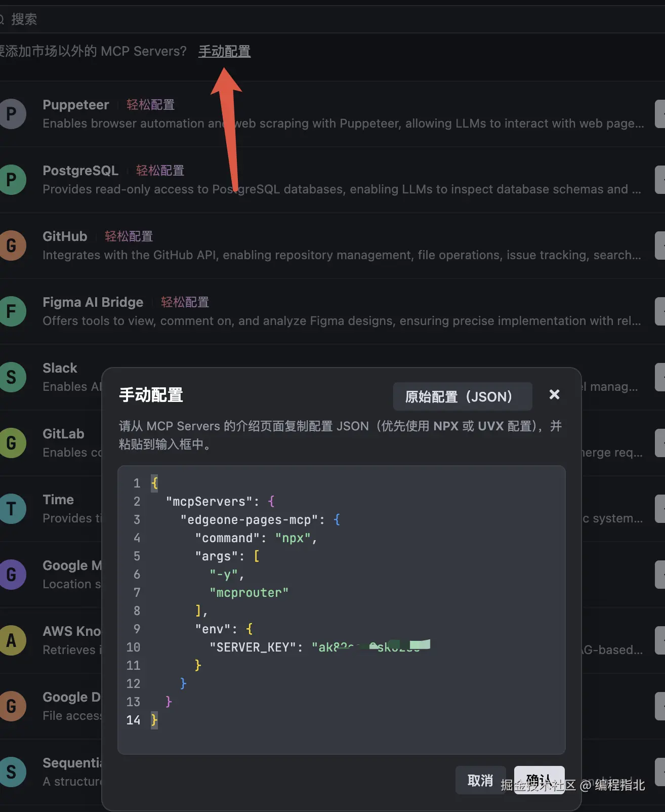Open the Puppeteer server entry title
Viewport: 665px width, 812px height.
tap(76, 105)
